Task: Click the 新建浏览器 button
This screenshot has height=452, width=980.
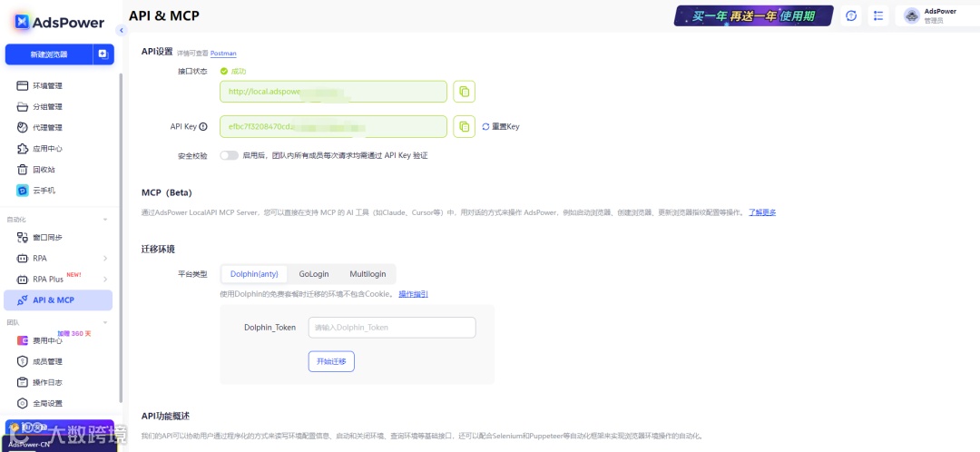Action: [x=49, y=54]
